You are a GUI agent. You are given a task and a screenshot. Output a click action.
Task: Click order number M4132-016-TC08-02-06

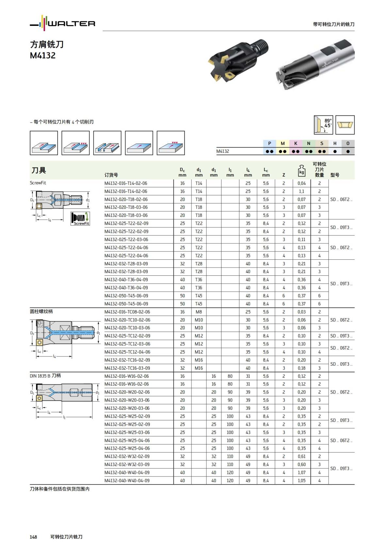(127, 312)
